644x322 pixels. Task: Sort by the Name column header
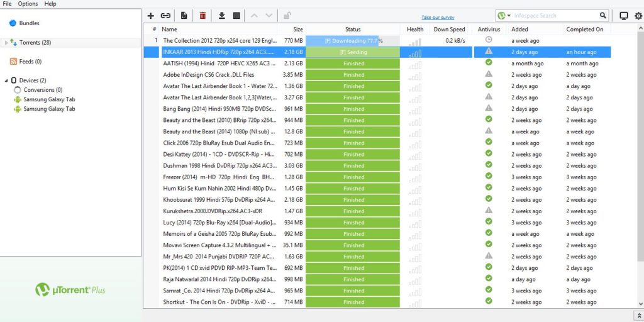tap(218, 29)
